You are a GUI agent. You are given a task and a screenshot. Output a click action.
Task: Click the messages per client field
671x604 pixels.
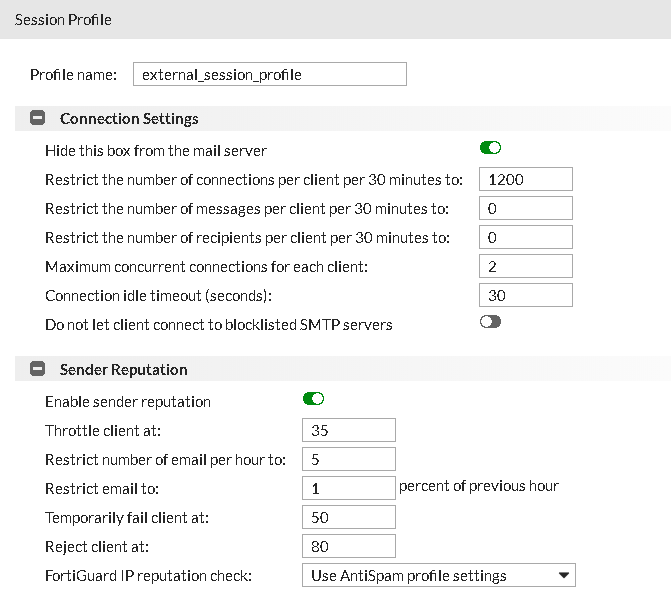click(525, 208)
